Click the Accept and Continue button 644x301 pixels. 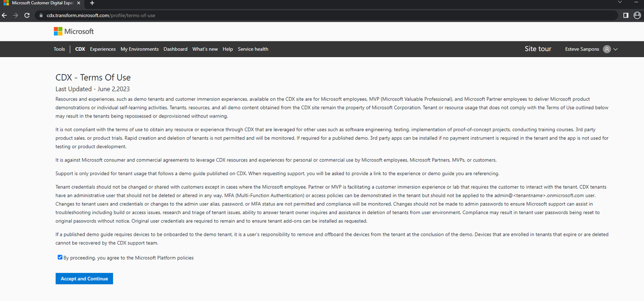click(84, 278)
